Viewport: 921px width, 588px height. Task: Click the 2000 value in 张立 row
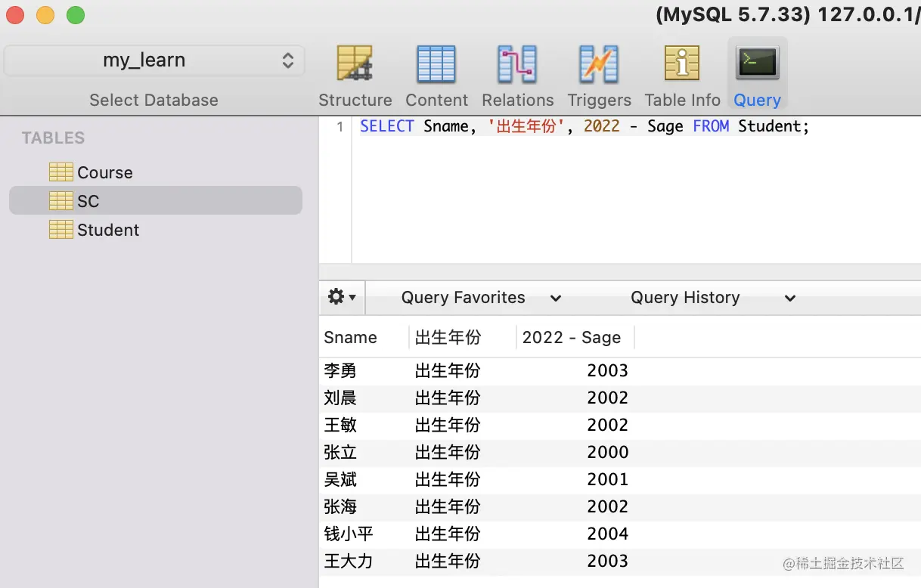coord(607,452)
